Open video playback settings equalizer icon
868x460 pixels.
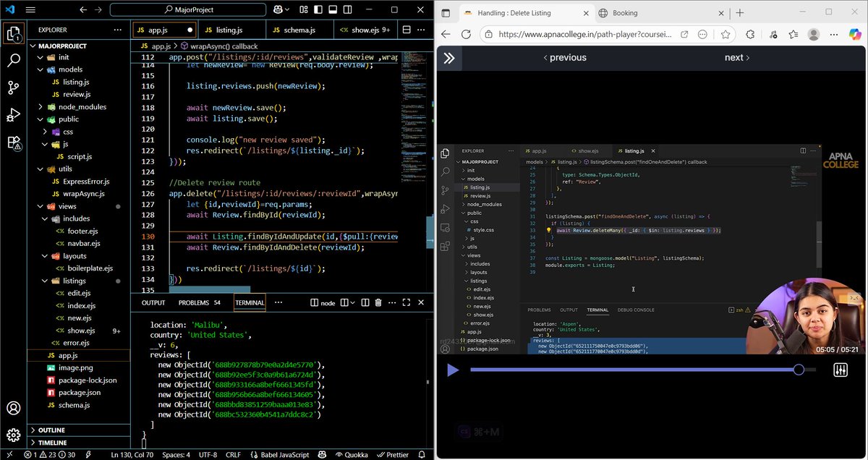[x=841, y=370]
